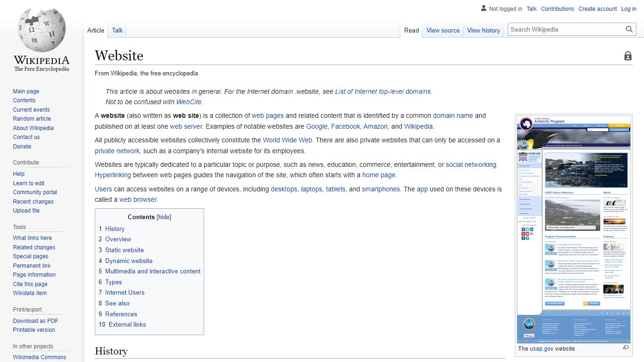Jump to Internet Users section
The height and width of the screenshot is (362, 644).
(x=125, y=293)
